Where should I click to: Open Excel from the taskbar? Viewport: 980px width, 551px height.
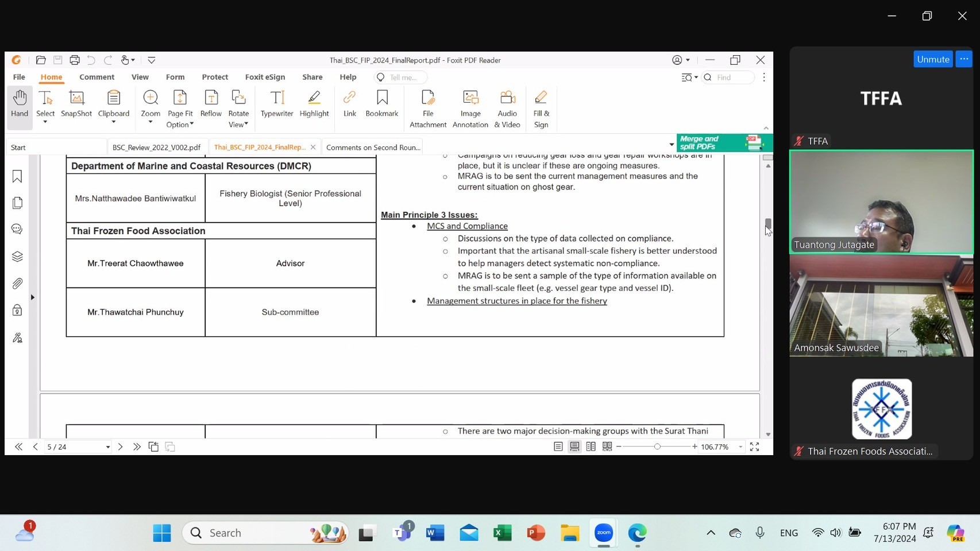pos(502,533)
